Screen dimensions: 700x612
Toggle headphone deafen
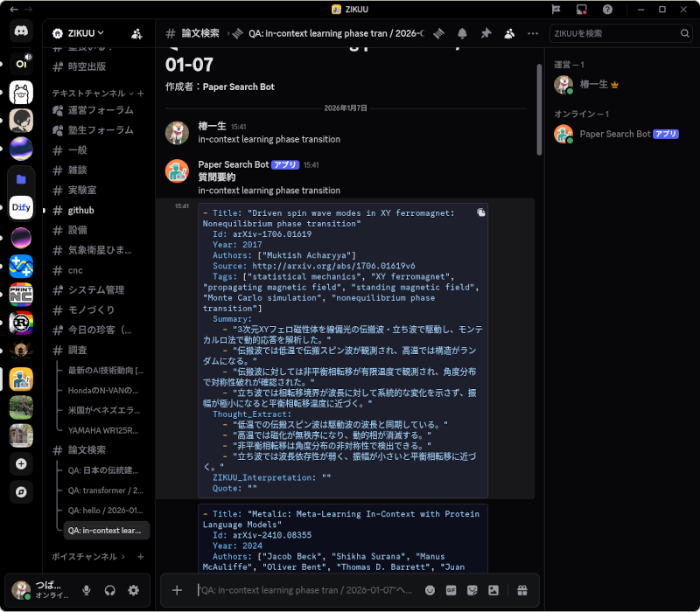(110, 590)
